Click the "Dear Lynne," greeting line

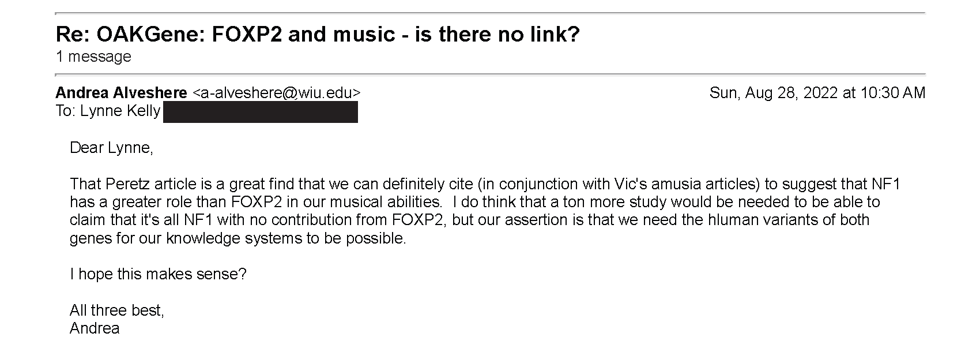pyautogui.click(x=111, y=148)
